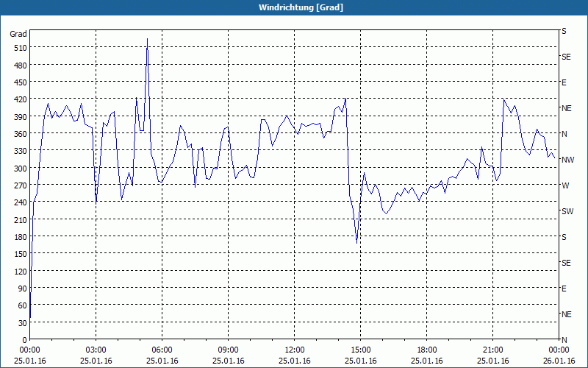The height and width of the screenshot is (368, 588).
Task: Click the SW compass label
Action: pyautogui.click(x=567, y=211)
